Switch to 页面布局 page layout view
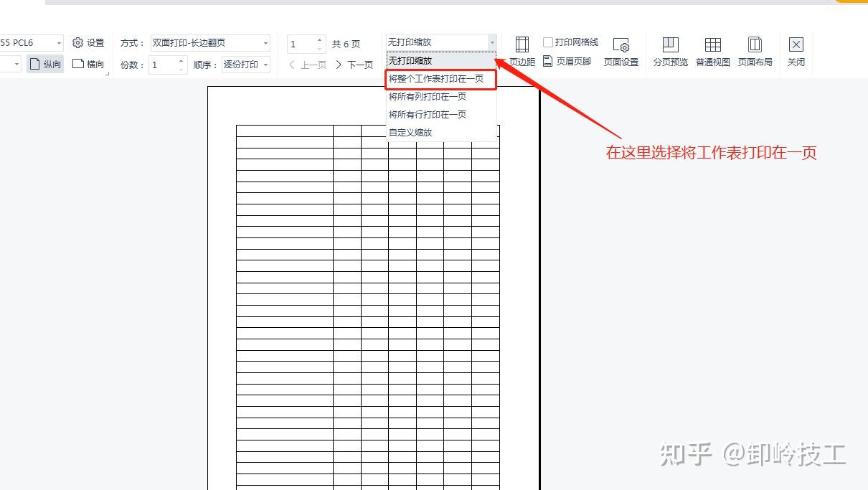 pyautogui.click(x=755, y=50)
